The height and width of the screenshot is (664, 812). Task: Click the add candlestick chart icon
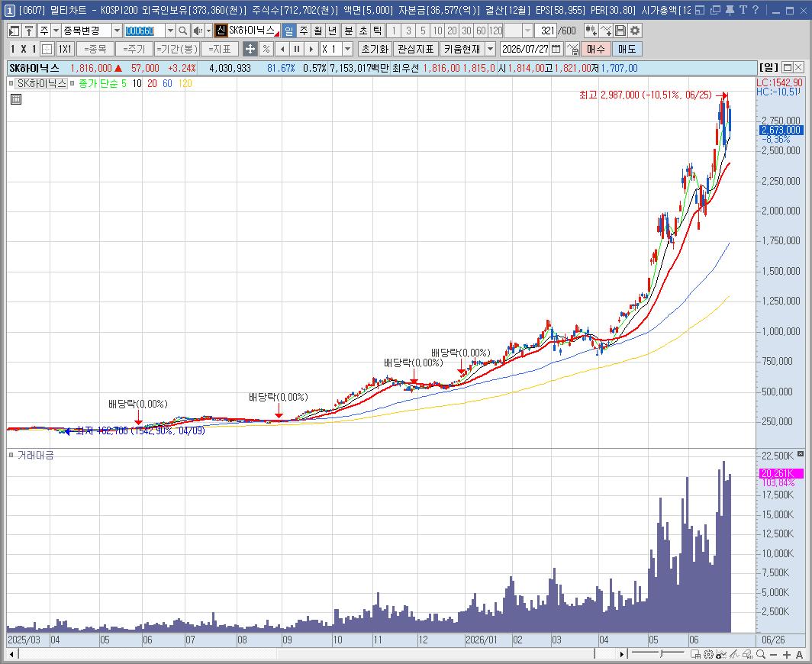pyautogui.click(x=591, y=31)
